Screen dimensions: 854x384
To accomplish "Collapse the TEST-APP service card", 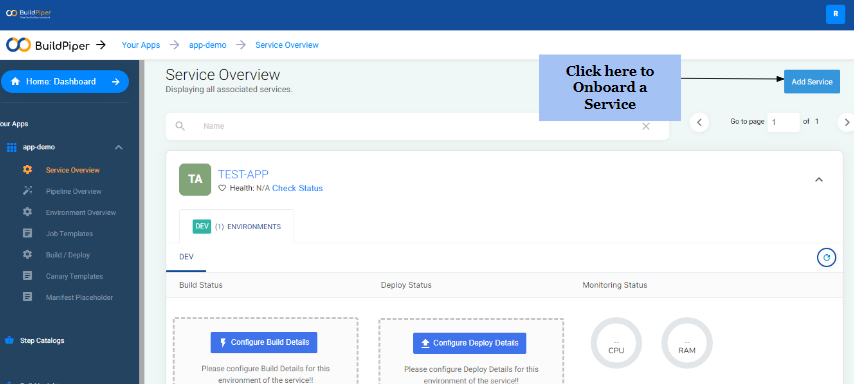I will click(x=819, y=180).
